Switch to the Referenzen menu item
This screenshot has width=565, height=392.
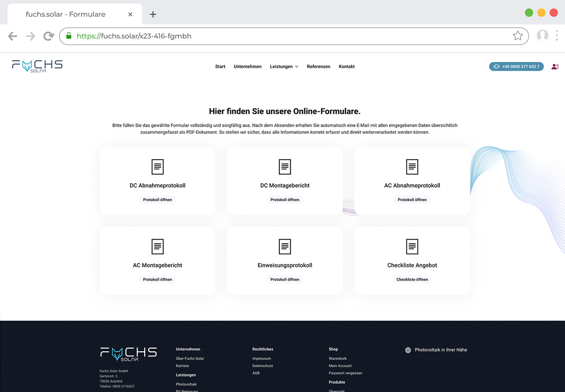tap(318, 66)
